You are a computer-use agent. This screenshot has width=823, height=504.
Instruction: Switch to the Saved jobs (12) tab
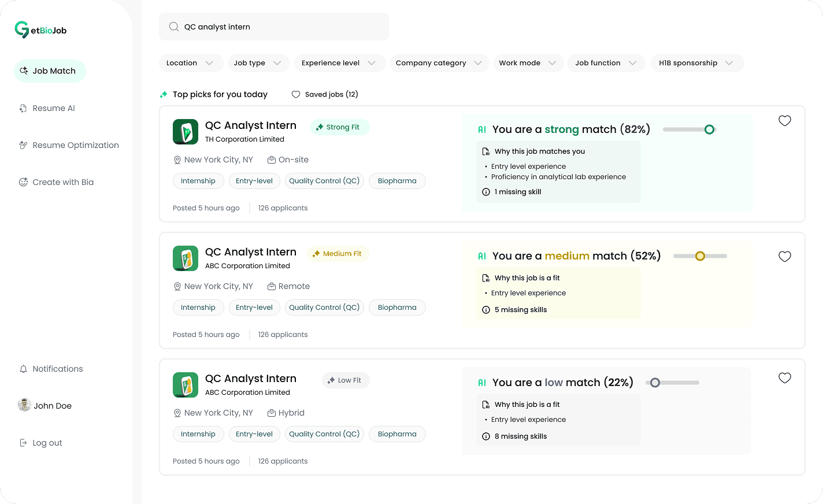pos(325,94)
